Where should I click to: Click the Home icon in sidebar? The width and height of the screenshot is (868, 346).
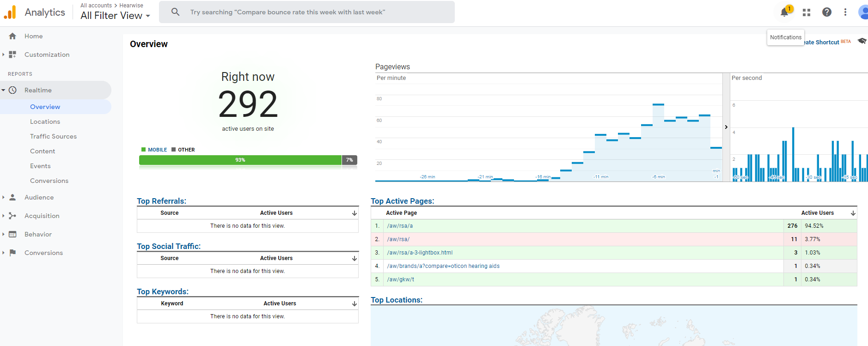(x=12, y=36)
